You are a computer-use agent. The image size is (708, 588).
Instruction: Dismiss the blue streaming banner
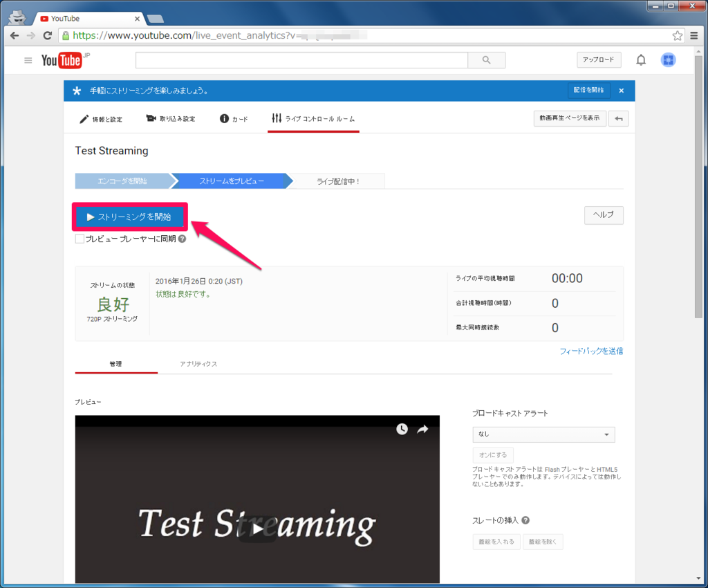[622, 91]
